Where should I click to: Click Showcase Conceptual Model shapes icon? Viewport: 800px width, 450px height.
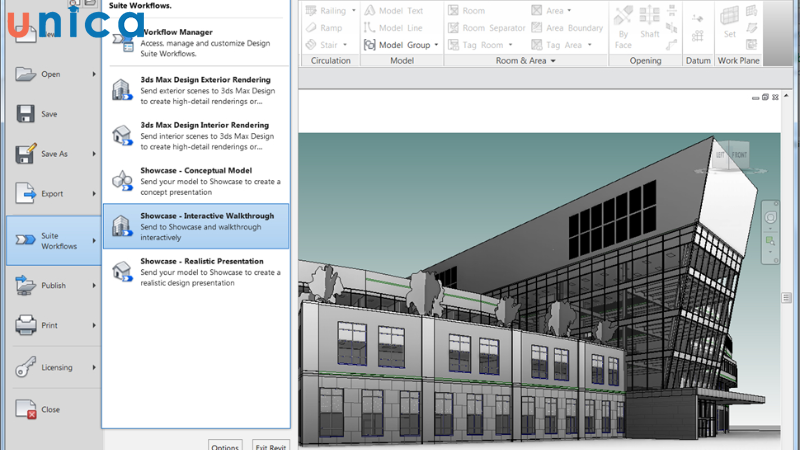(x=122, y=181)
